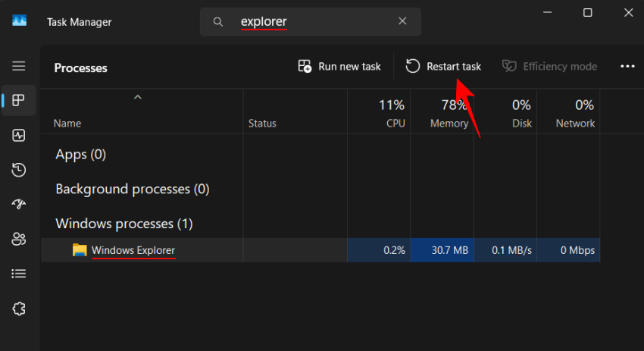Screen dimensions: 644x351
Task: Sort processes by Memory column
Action: coord(449,114)
